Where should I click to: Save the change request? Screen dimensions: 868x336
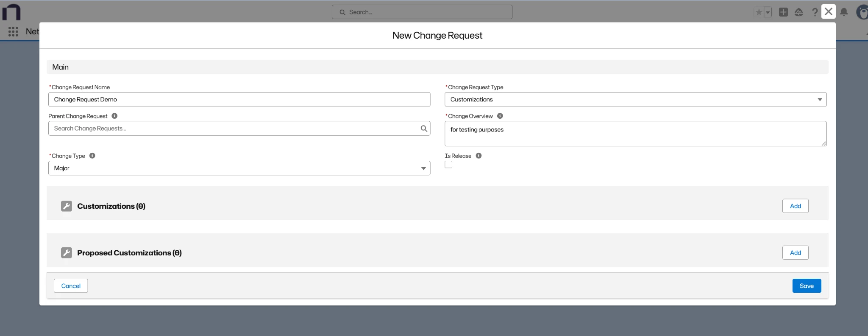coord(807,286)
